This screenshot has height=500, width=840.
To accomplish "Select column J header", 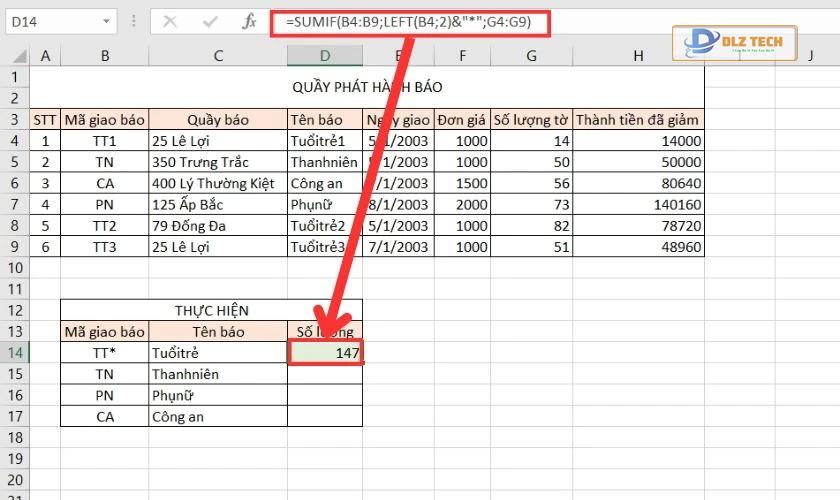I will 811,56.
